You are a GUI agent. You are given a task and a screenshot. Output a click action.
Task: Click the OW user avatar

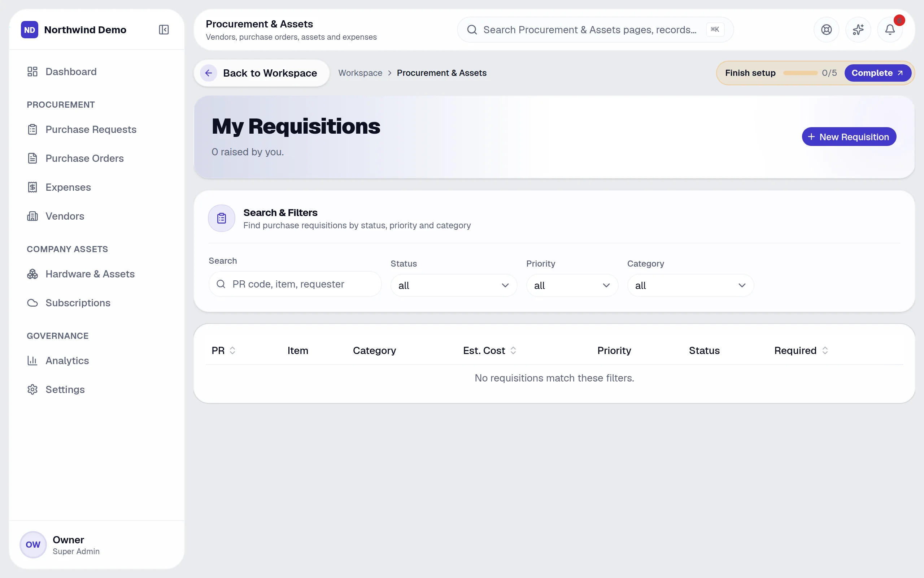pyautogui.click(x=33, y=545)
